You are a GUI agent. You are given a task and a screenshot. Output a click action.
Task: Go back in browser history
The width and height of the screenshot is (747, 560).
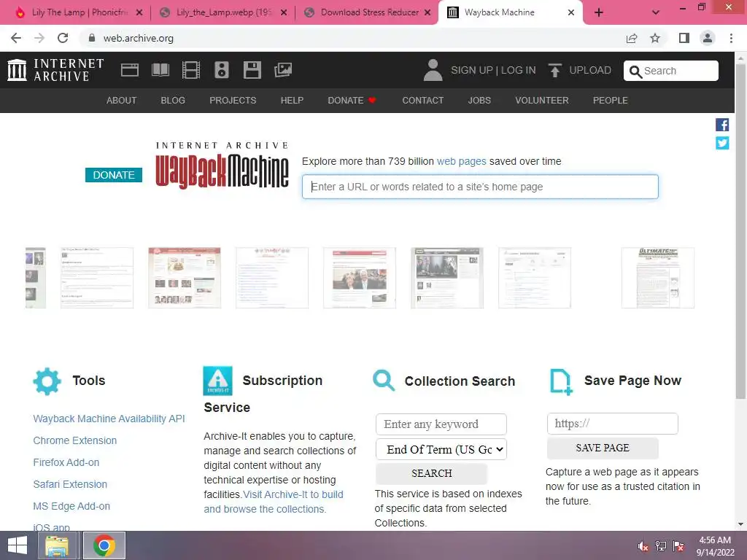coord(16,38)
